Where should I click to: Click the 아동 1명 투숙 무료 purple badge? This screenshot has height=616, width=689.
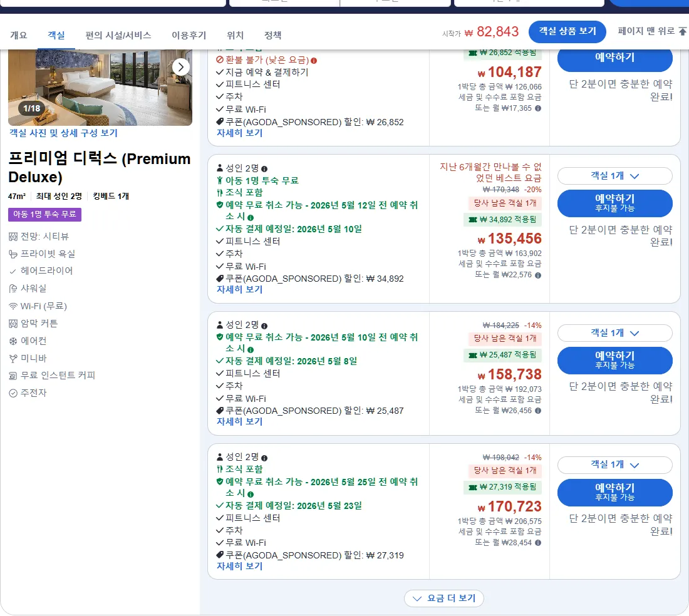click(x=44, y=214)
